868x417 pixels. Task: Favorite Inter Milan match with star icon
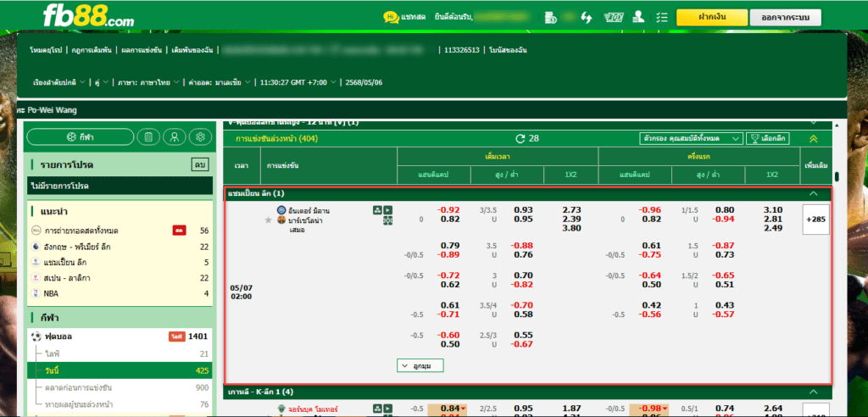click(x=269, y=220)
